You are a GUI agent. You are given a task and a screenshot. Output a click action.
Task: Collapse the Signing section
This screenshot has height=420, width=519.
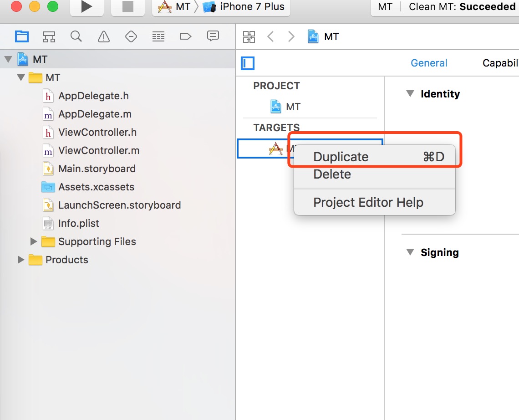point(410,252)
